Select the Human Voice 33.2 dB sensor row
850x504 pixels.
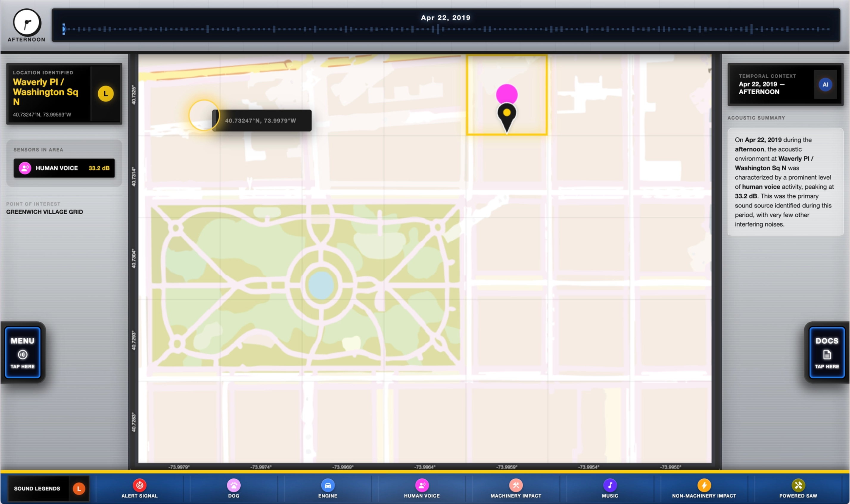point(64,168)
